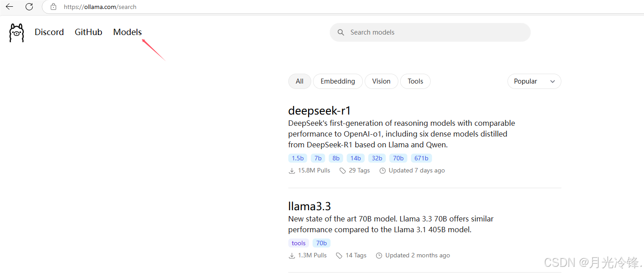Click download icon beside 1.3M Pulls
644x274 pixels.
pyautogui.click(x=292, y=256)
